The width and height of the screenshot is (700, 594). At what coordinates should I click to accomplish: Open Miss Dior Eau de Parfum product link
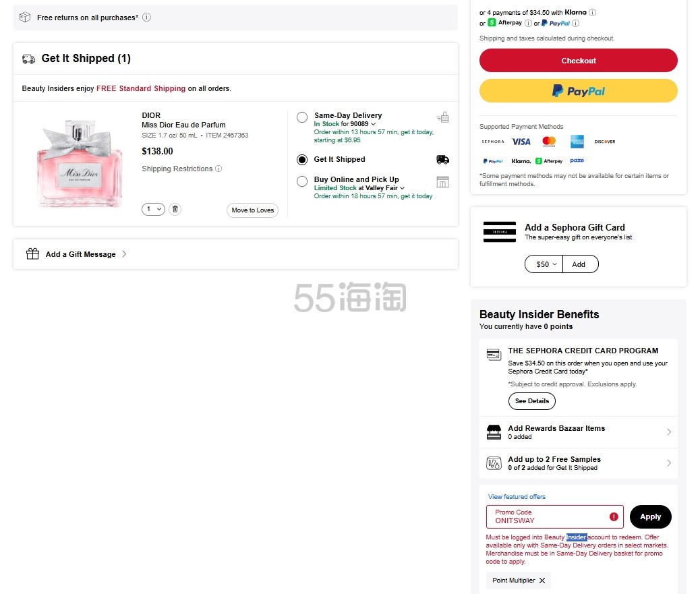pos(183,125)
